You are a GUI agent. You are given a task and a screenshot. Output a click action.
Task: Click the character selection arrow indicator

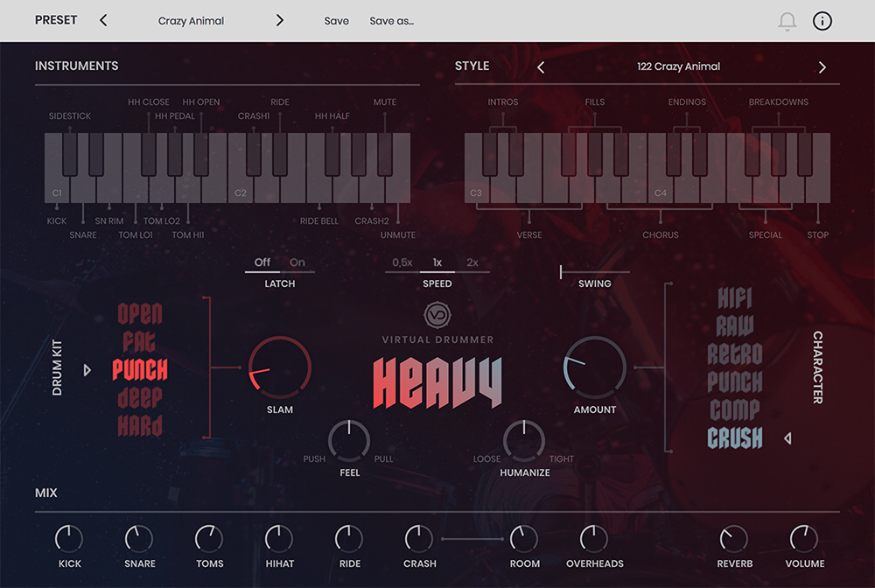coord(787,438)
